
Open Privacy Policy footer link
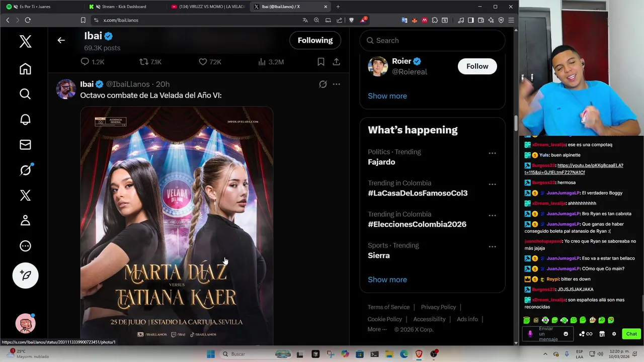click(438, 307)
